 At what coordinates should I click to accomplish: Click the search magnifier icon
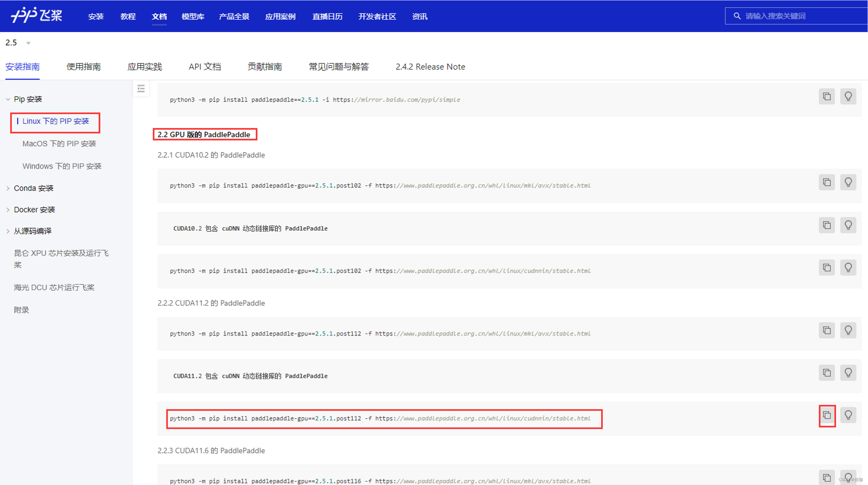pos(737,16)
